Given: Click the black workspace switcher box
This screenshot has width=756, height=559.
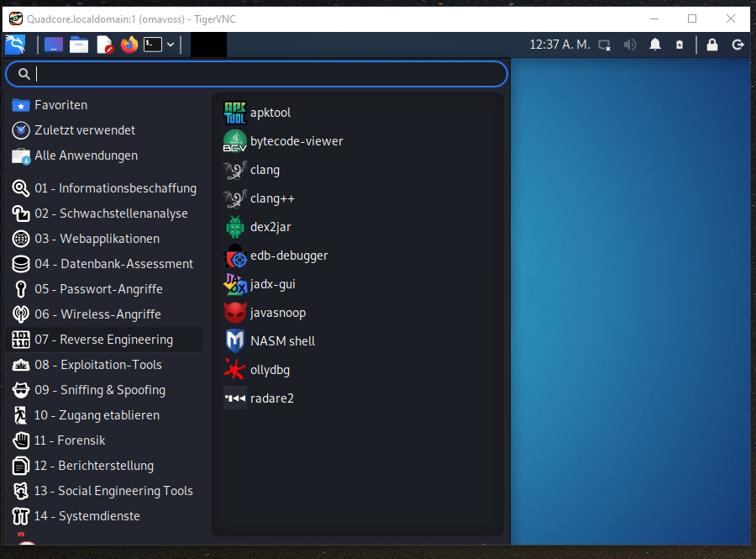Looking at the screenshot, I should 208,45.
